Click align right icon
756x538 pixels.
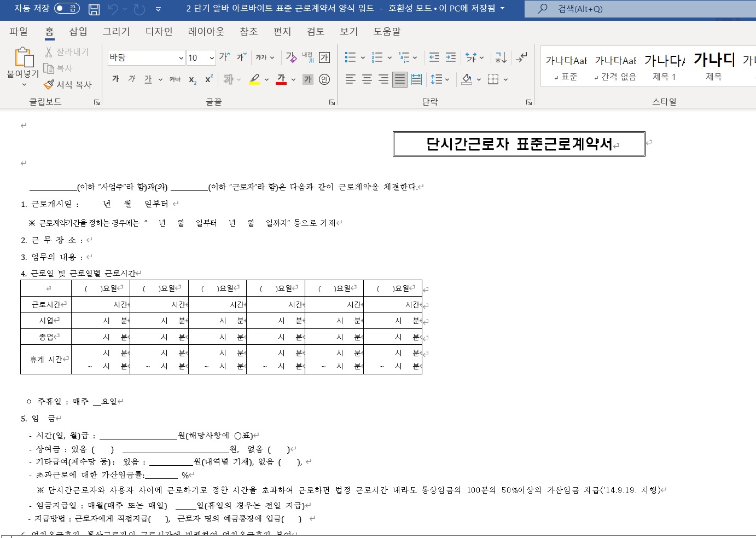383,79
